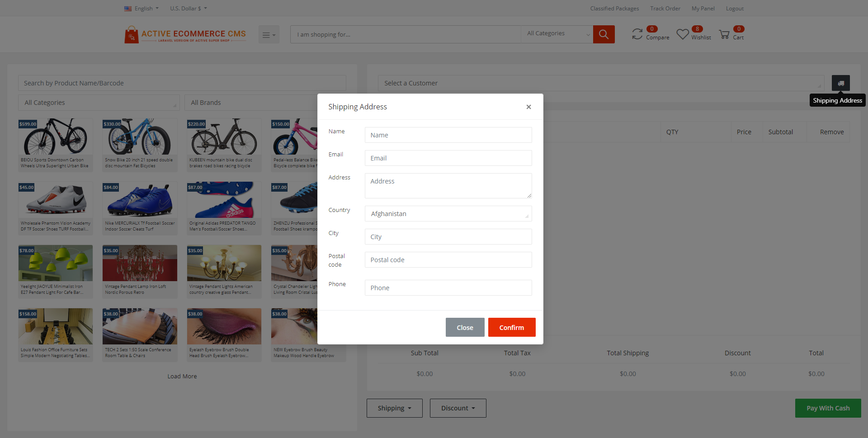
Task: Click the Active Ecommerce CMS logo
Action: 185,34
